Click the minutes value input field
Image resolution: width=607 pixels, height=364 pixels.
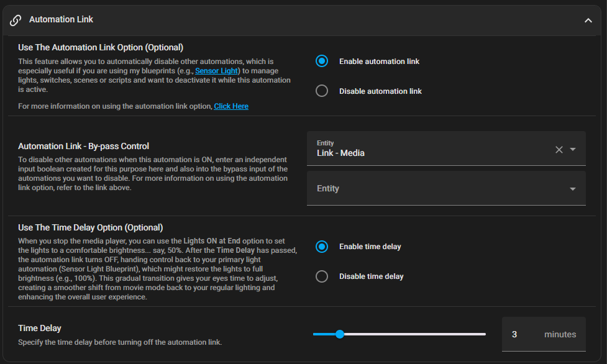[544, 334]
